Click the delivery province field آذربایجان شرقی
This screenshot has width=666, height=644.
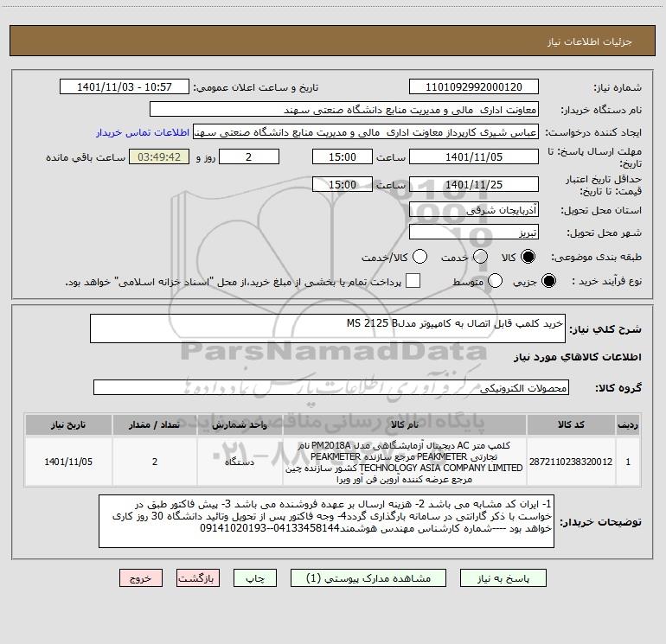point(474,209)
